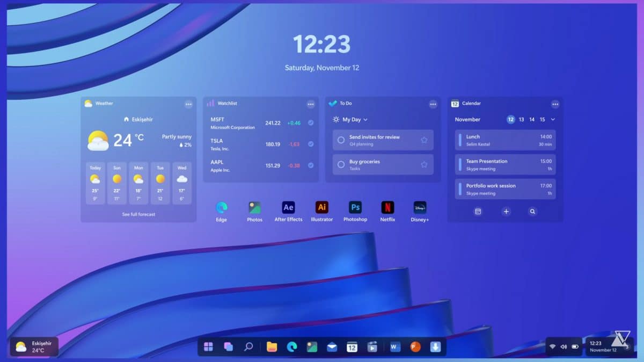Open the Weather widget options menu
This screenshot has height=362, width=644.
(x=188, y=104)
